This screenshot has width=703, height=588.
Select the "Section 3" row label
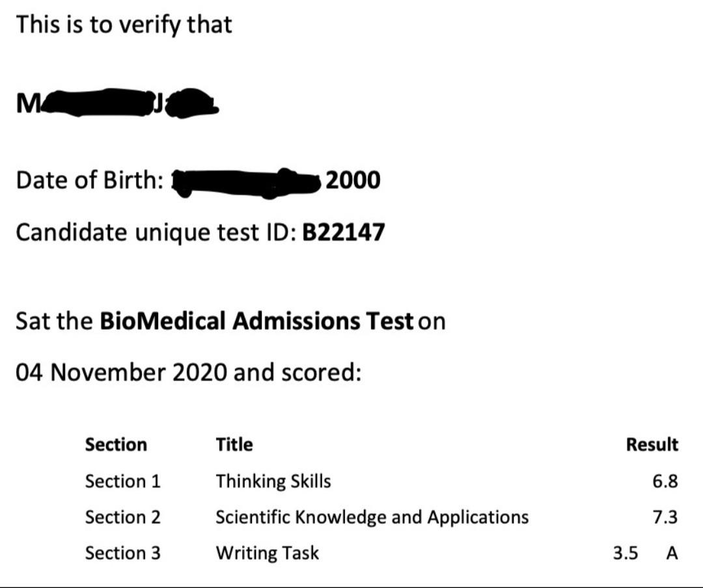122,553
